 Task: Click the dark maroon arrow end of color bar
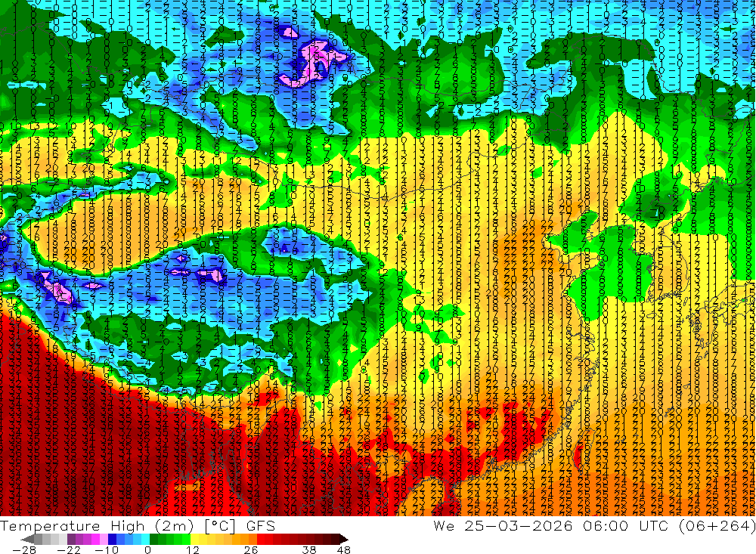point(344,540)
